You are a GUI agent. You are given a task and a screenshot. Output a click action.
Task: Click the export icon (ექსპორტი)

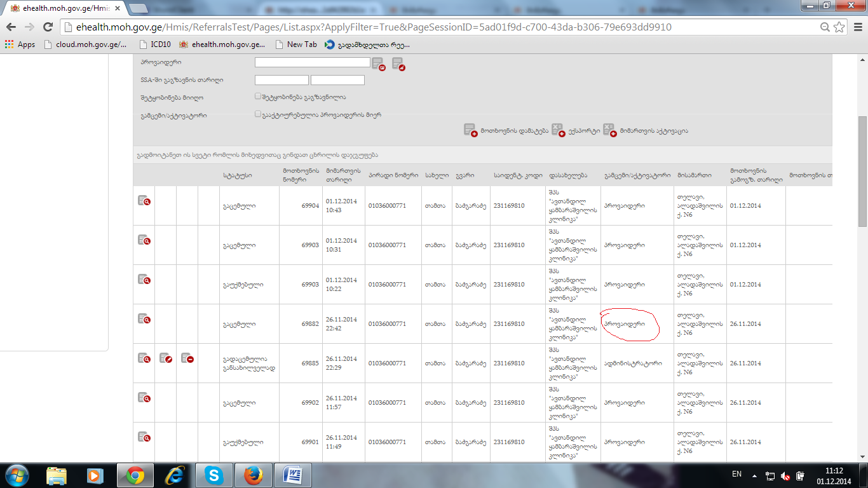click(x=557, y=130)
